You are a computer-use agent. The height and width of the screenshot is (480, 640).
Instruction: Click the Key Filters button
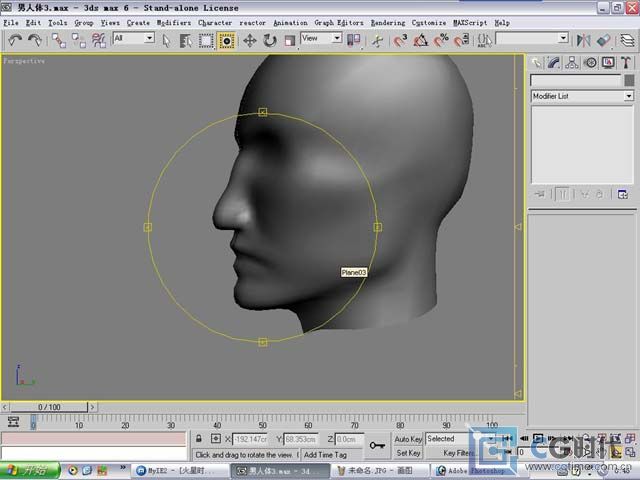[458, 453]
